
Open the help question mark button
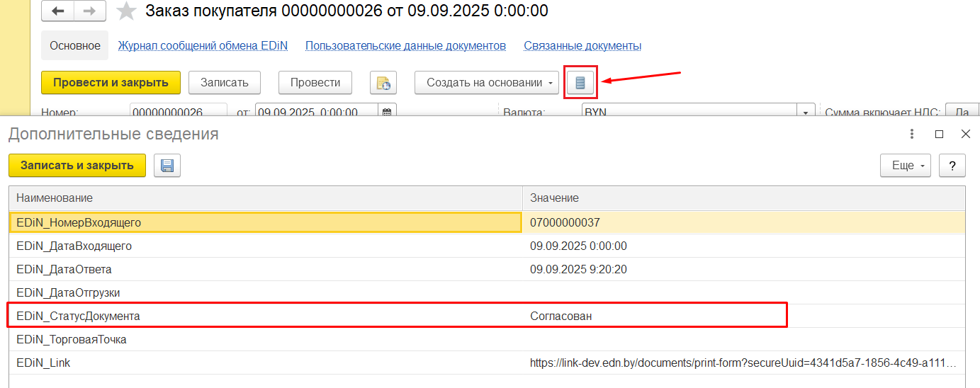[x=952, y=166]
